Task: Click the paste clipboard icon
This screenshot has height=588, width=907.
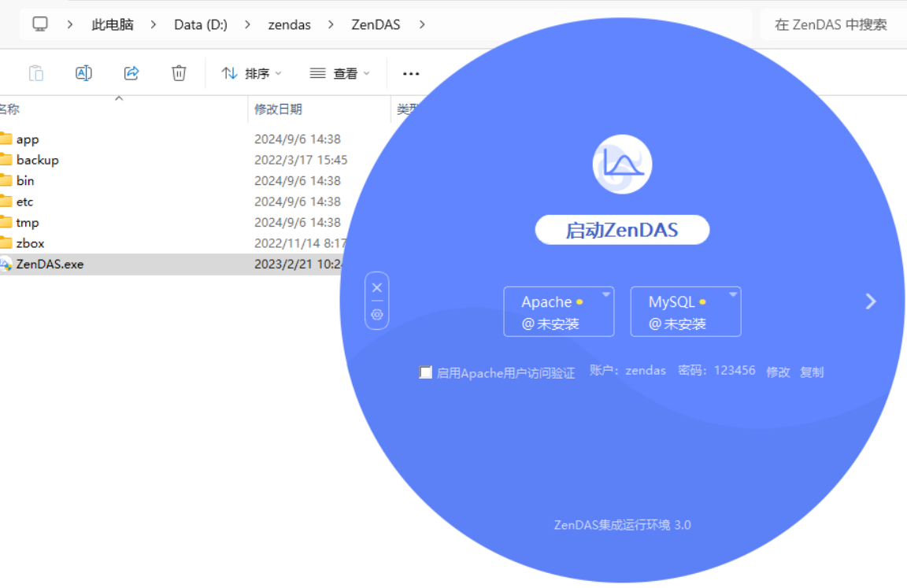Action: coord(36,73)
